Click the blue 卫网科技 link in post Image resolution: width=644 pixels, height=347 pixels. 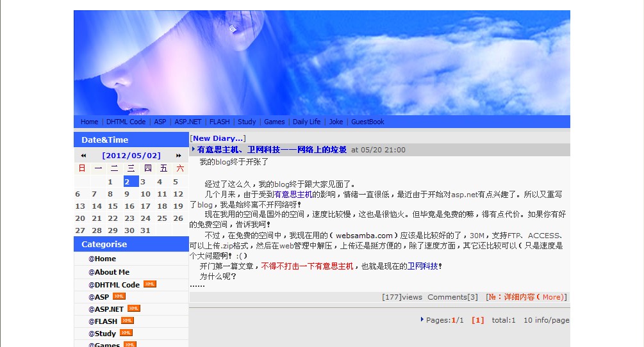click(422, 266)
